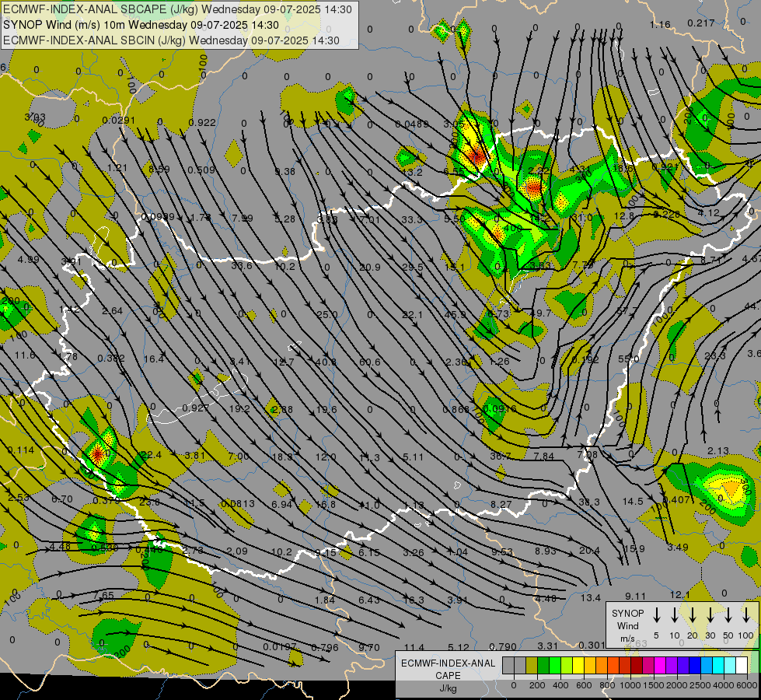
Task: Click the map value 16.4
Action: point(154,359)
